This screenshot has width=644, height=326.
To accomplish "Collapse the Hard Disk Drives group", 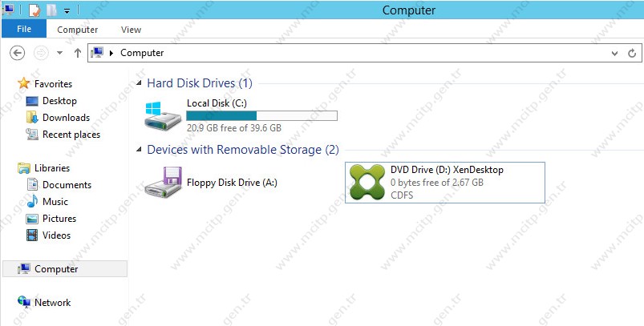I will coord(139,83).
